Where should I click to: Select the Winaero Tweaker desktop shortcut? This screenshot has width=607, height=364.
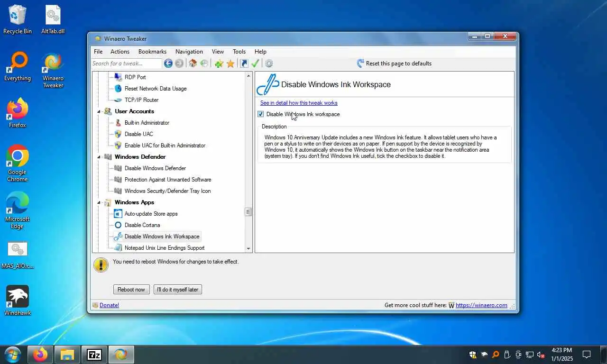tap(53, 70)
